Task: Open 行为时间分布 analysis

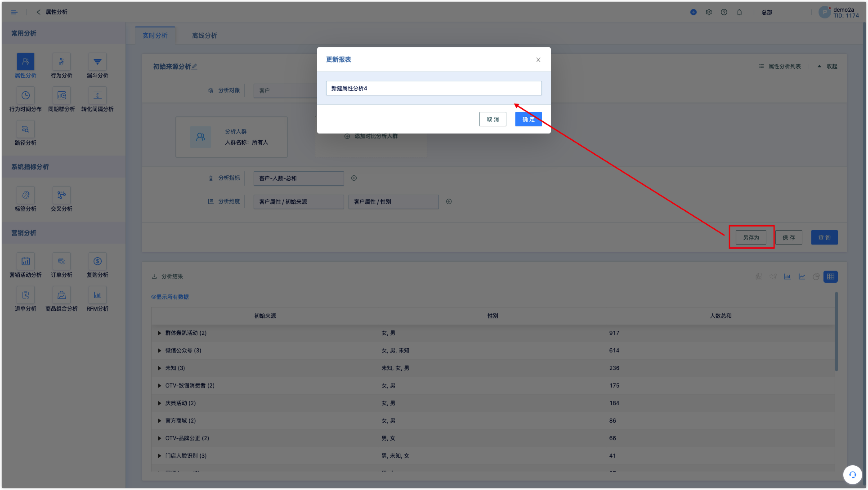Action: pos(25,100)
